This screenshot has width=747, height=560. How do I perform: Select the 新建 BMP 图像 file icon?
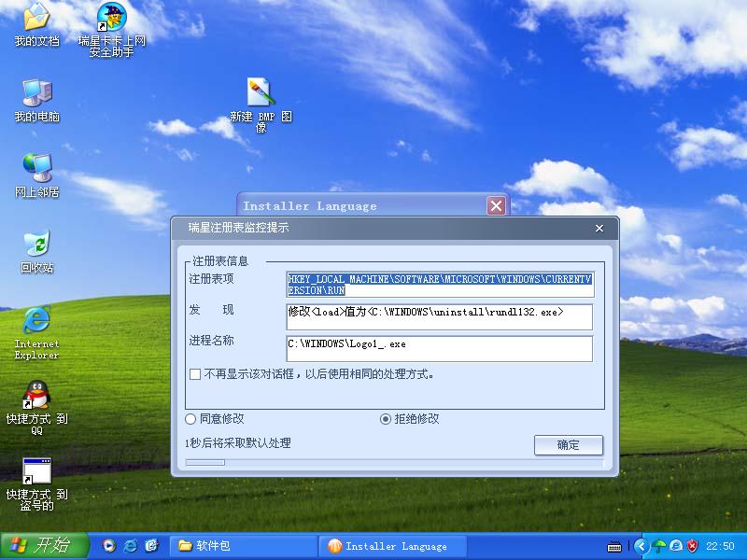click(261, 105)
